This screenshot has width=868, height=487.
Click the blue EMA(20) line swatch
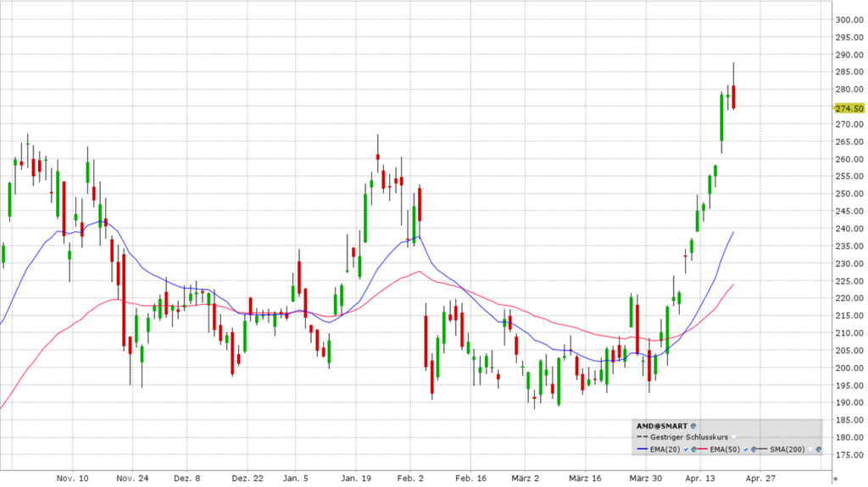coord(642,449)
